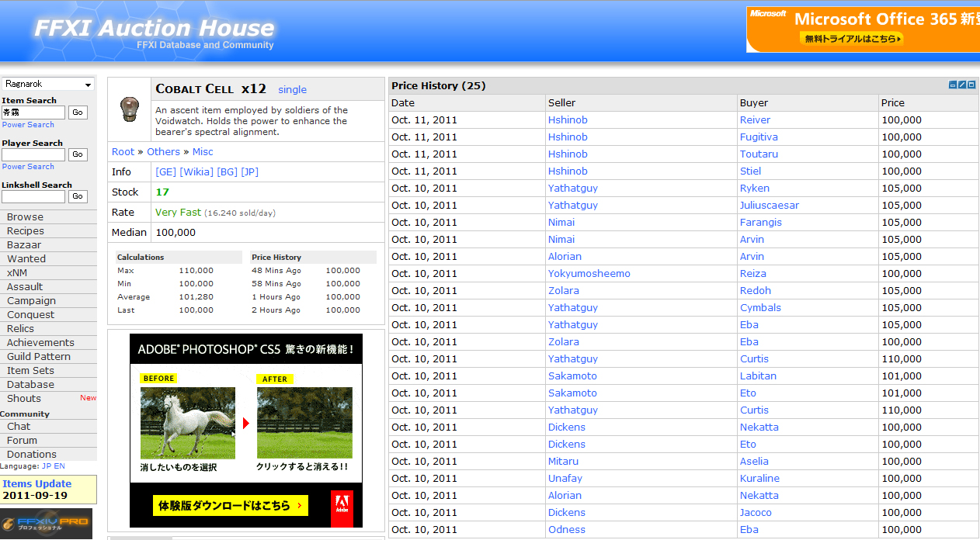Open the Ragnarok server dropdown
Image resolution: width=980 pixels, height=540 pixels.
click(x=48, y=84)
